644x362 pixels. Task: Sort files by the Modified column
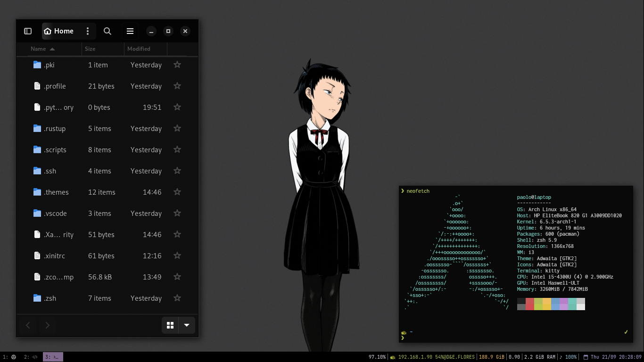click(146, 49)
